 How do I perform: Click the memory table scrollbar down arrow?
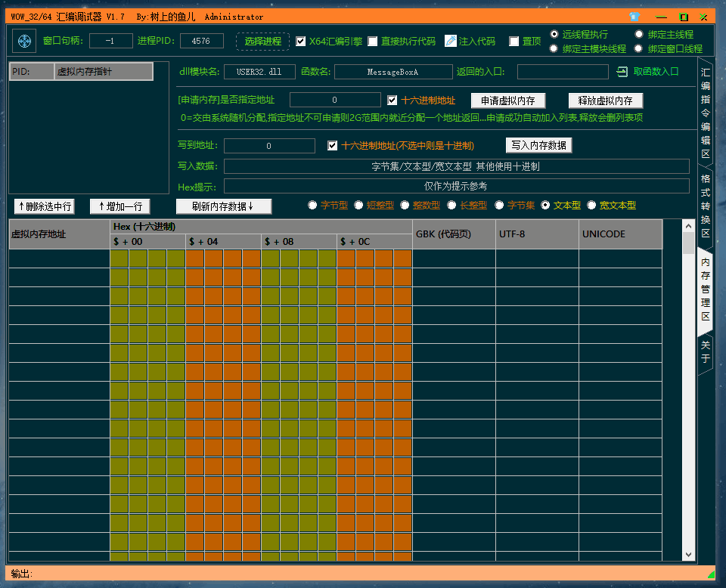pyautogui.click(x=688, y=554)
